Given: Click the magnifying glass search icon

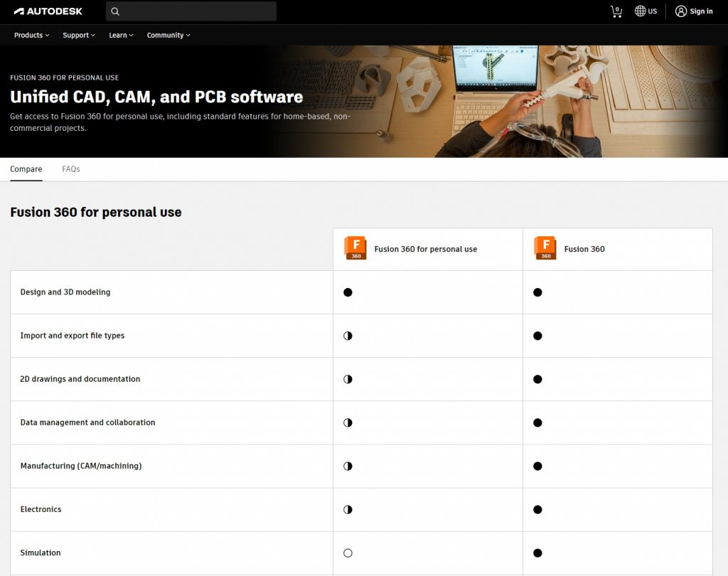Looking at the screenshot, I should point(115,11).
